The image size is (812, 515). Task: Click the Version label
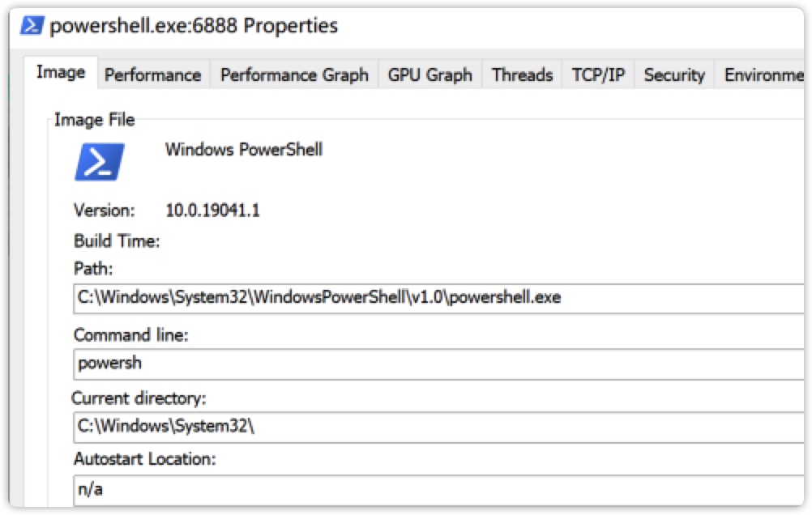104,211
